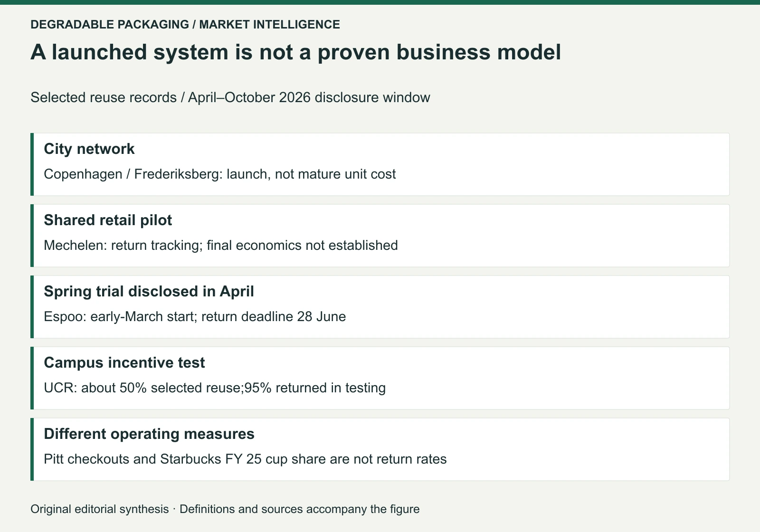Select the Copenhagen / Frederiksberg launch line
The image size is (760, 532).
click(219, 174)
